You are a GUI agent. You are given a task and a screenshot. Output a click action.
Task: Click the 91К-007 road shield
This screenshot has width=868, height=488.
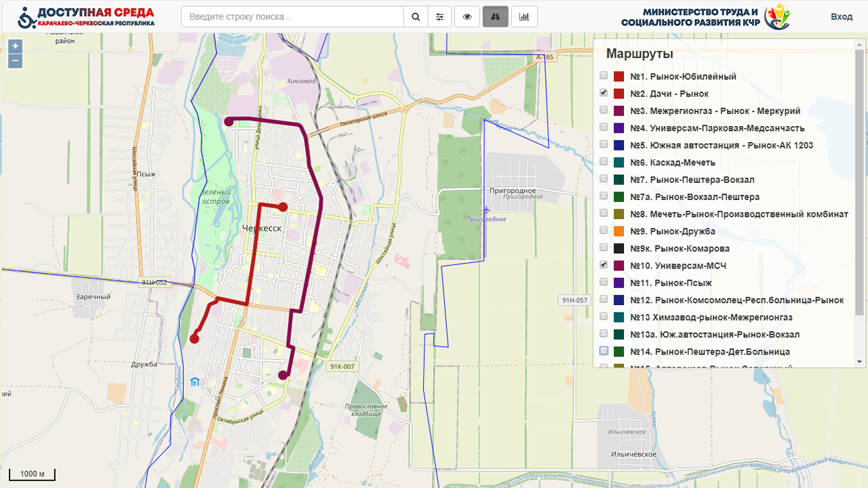(341, 366)
